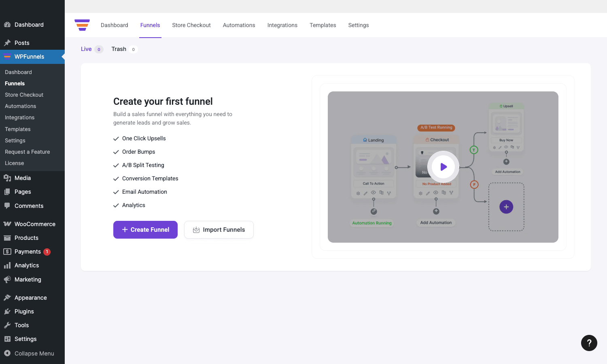Click the WPFunnels icon in sidebar
Screen dimensions: 607x364
(x=7, y=57)
